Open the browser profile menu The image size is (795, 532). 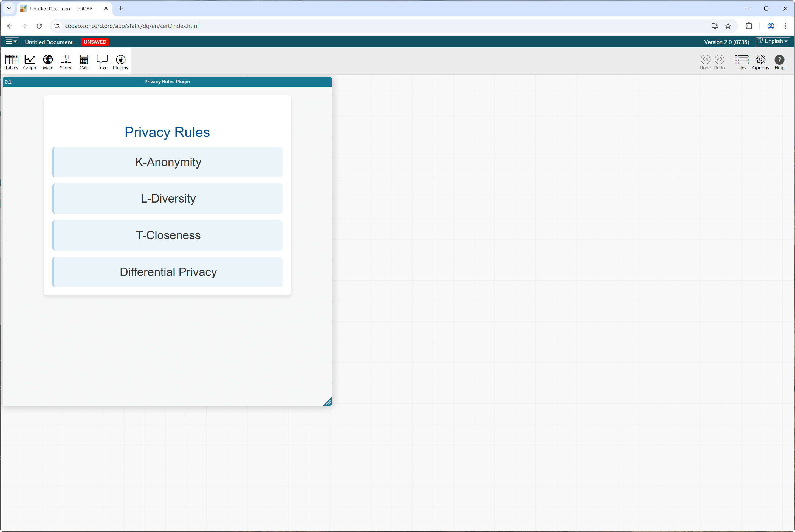coord(771,26)
